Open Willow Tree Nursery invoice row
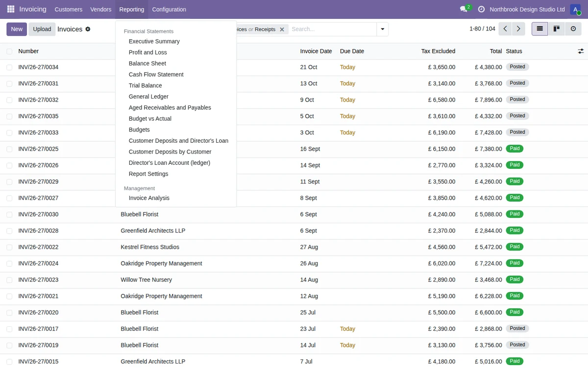Screen dimensions: 588x368 [294, 280]
